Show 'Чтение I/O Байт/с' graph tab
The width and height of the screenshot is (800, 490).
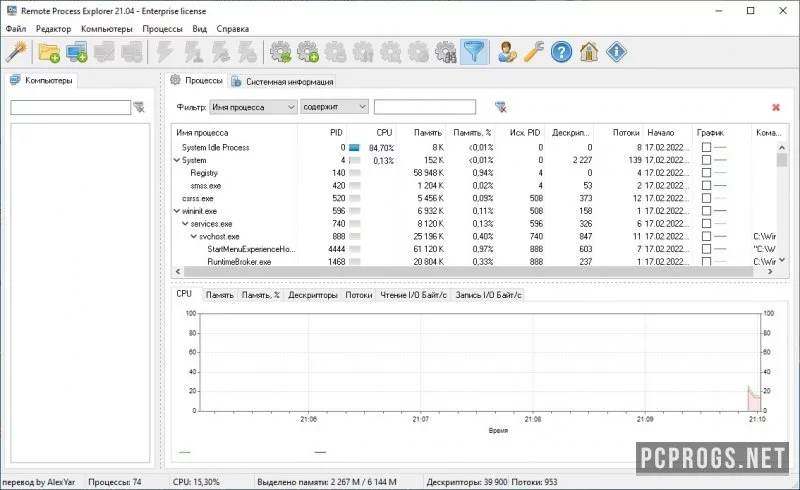coord(413,295)
